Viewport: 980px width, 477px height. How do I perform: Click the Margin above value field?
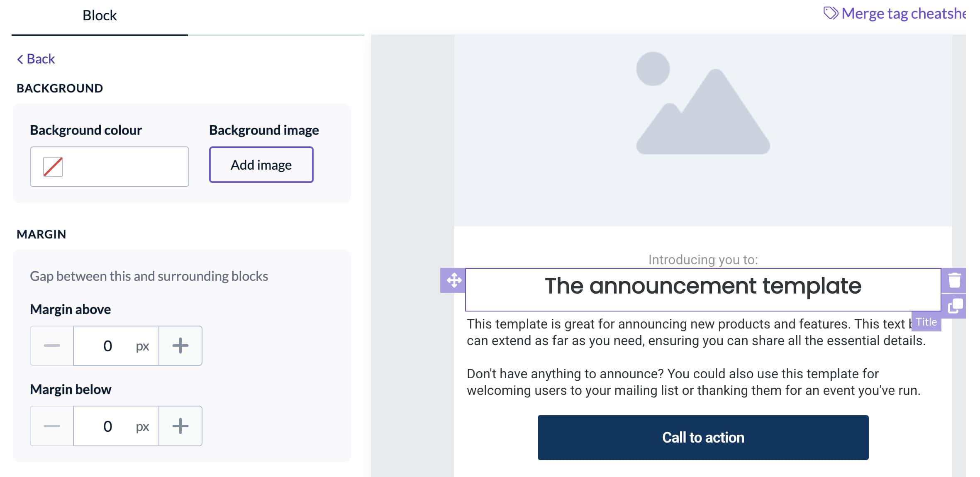(108, 346)
